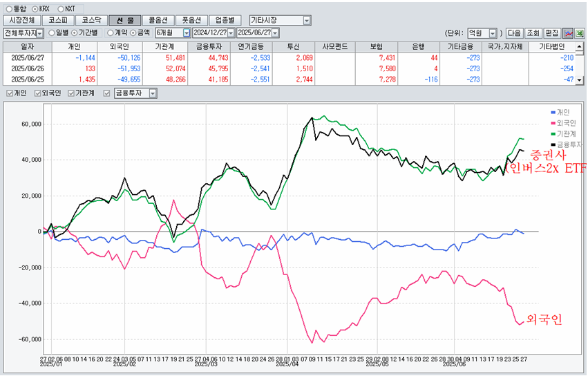Switch to the 콜옵션 tab

[157, 21]
